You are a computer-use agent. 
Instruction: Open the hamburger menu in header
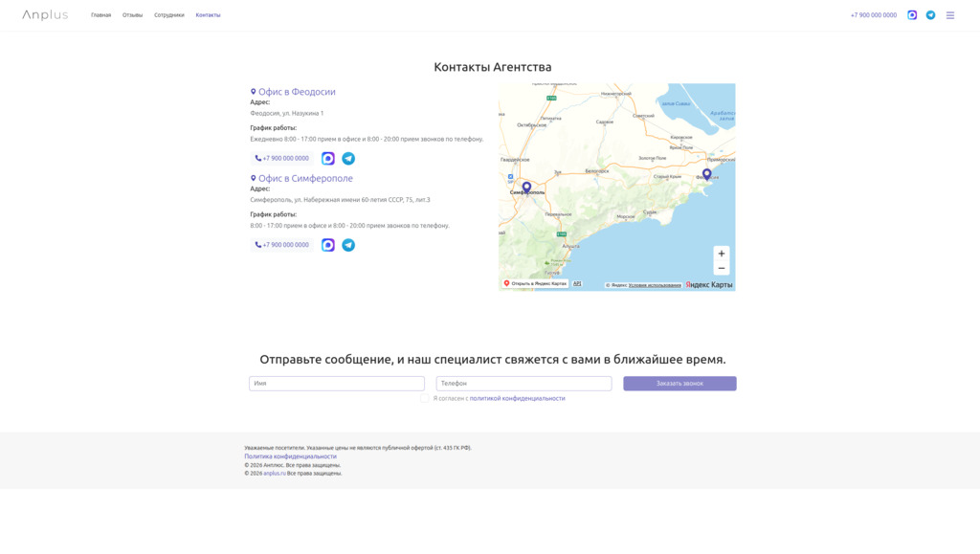949,15
